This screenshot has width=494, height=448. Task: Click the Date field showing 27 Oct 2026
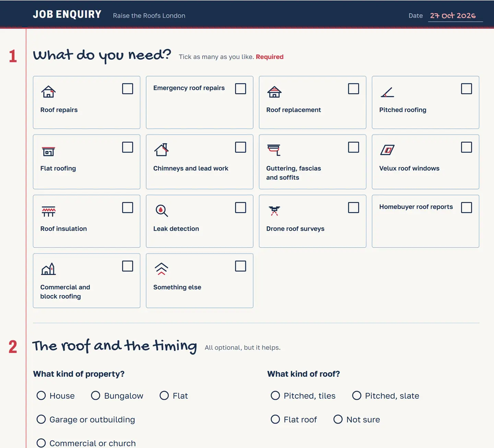[x=456, y=16]
